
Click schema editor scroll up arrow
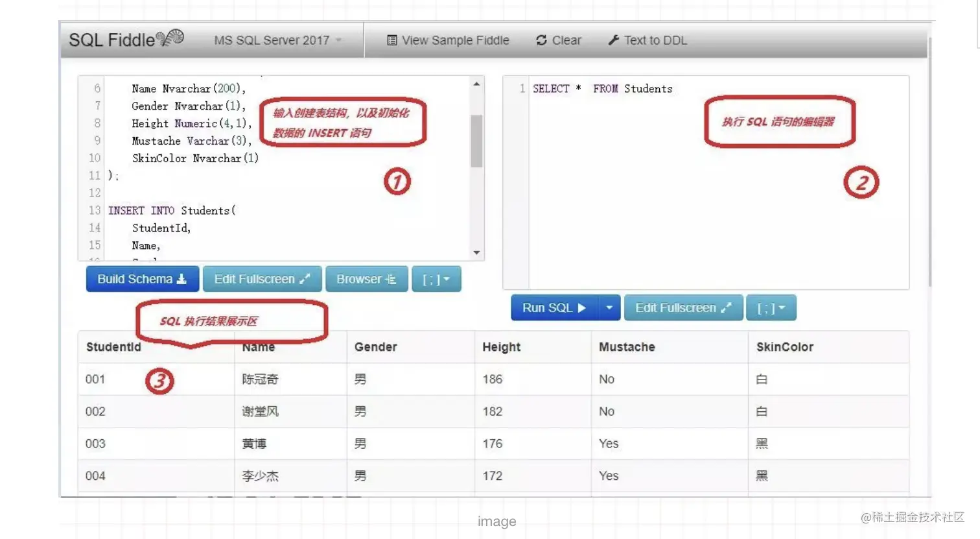click(x=477, y=84)
